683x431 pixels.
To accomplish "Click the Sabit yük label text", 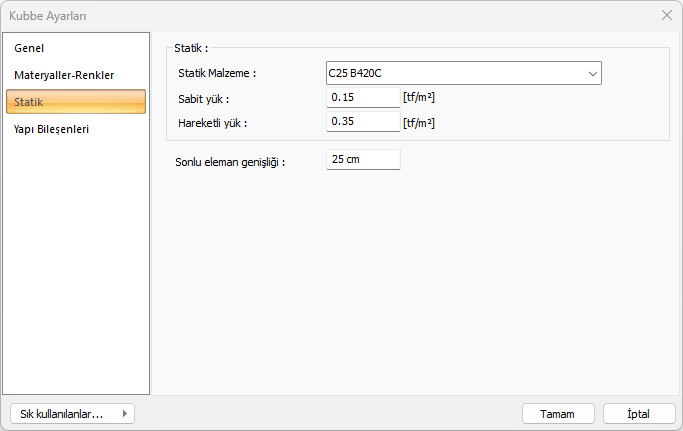I will pyautogui.click(x=204, y=98).
